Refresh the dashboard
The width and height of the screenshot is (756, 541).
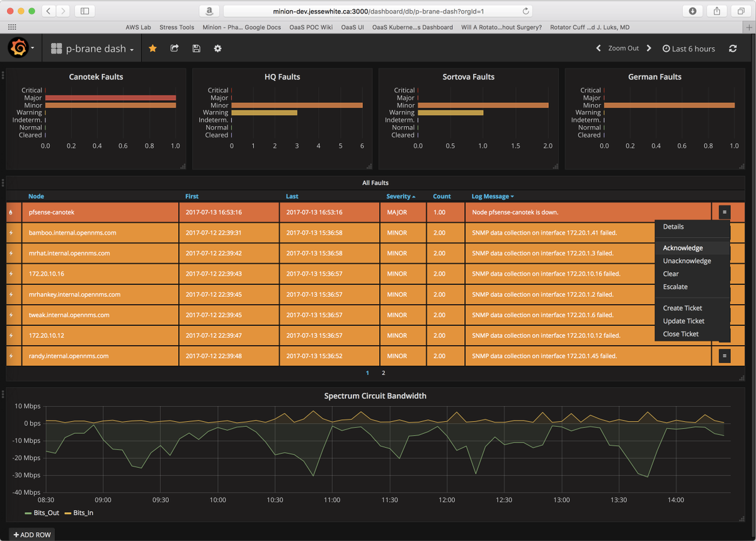coord(733,49)
